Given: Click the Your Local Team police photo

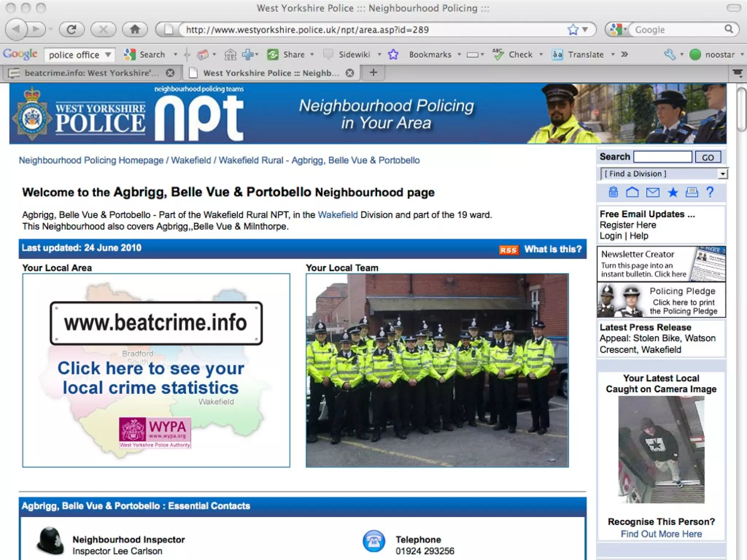Looking at the screenshot, I should [437, 370].
